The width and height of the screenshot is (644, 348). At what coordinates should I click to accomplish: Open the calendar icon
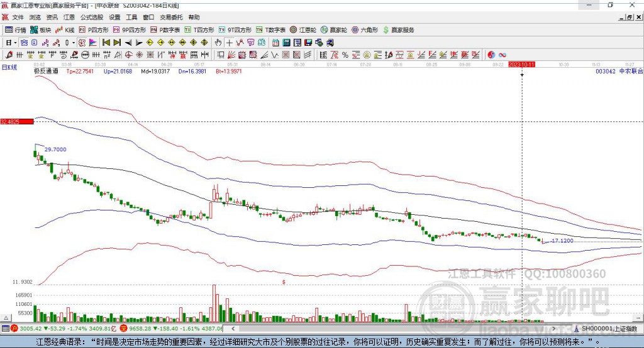(x=275, y=43)
